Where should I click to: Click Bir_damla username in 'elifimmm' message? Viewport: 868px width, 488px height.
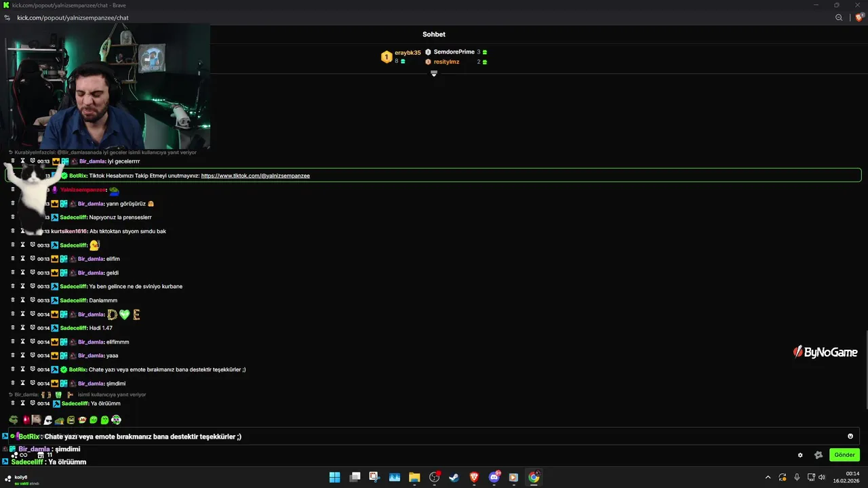91,342
